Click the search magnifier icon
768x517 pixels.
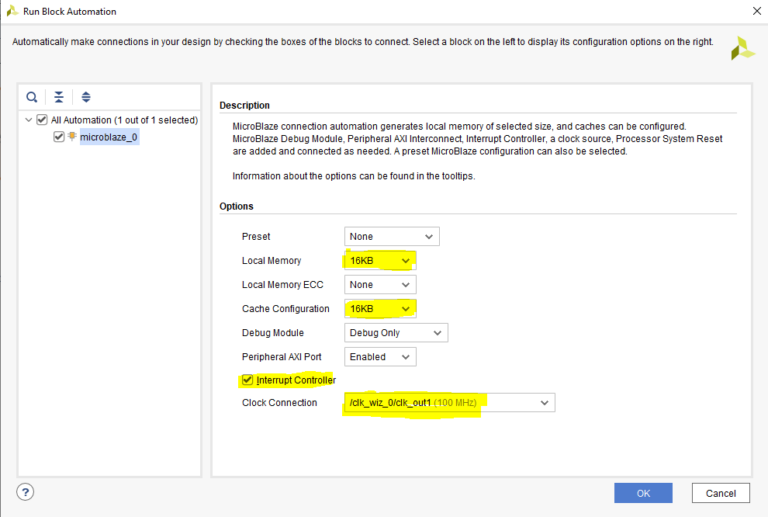point(32,97)
